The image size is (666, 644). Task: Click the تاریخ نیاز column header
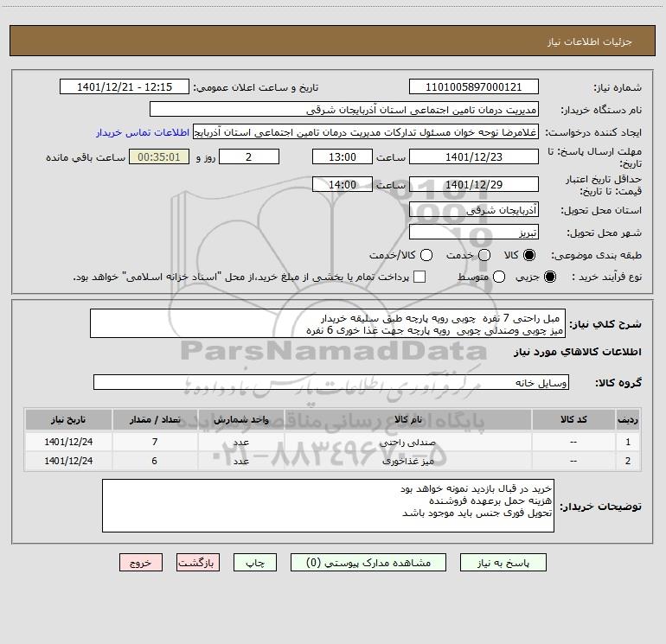pyautogui.click(x=68, y=419)
